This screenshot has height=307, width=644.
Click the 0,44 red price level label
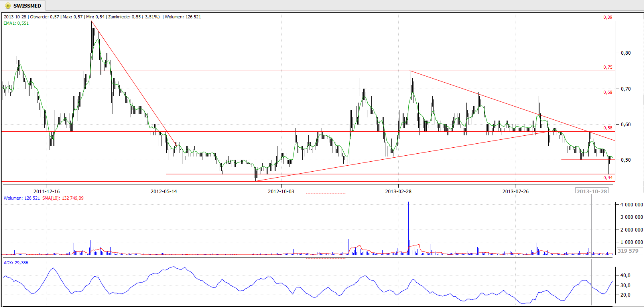click(608, 178)
